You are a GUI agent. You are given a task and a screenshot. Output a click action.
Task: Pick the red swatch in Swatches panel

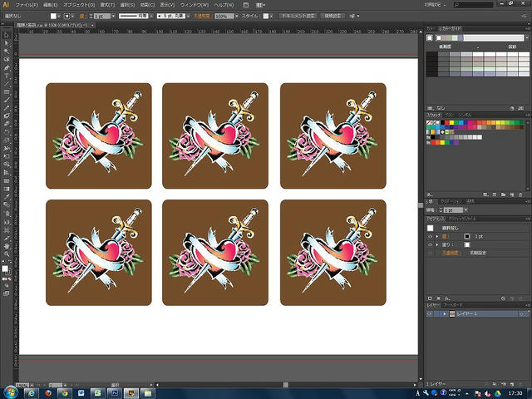point(447,122)
